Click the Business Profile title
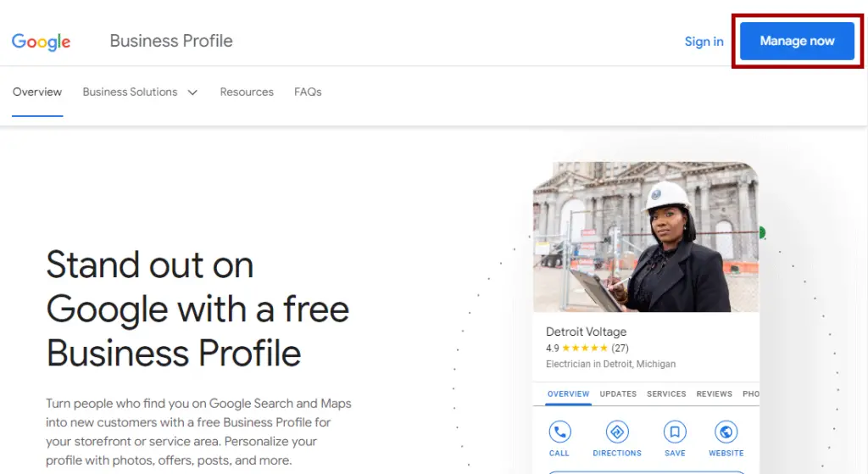The height and width of the screenshot is (474, 868). click(171, 41)
